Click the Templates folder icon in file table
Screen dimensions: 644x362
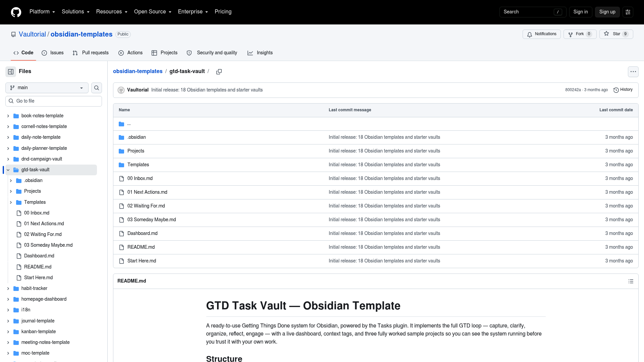pos(121,165)
